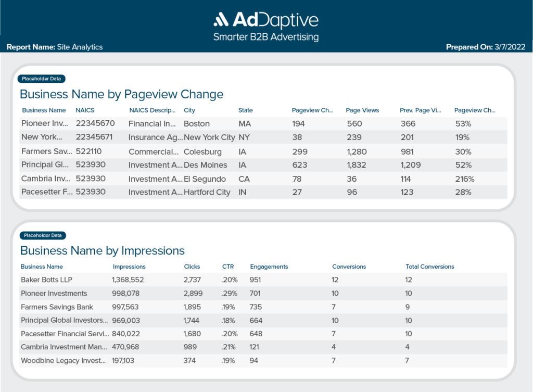Sort by the Clicks column header

click(192, 266)
